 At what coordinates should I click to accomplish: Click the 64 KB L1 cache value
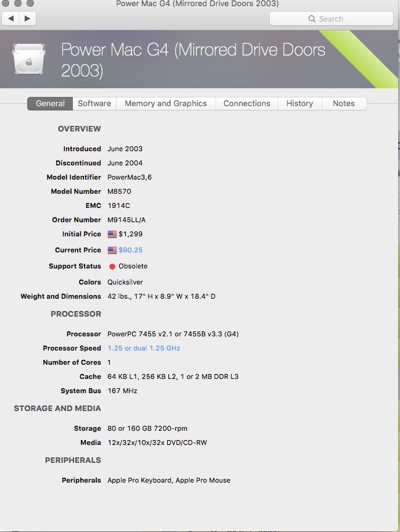click(x=173, y=377)
